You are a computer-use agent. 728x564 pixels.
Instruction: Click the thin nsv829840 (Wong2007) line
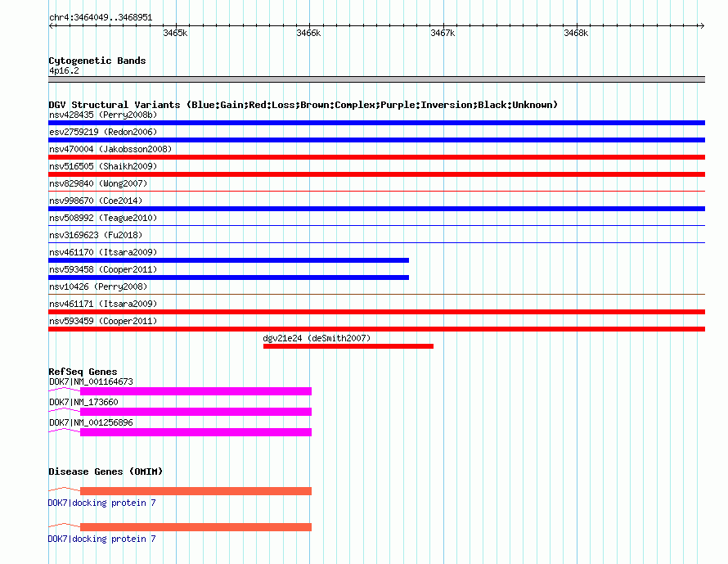click(376, 191)
